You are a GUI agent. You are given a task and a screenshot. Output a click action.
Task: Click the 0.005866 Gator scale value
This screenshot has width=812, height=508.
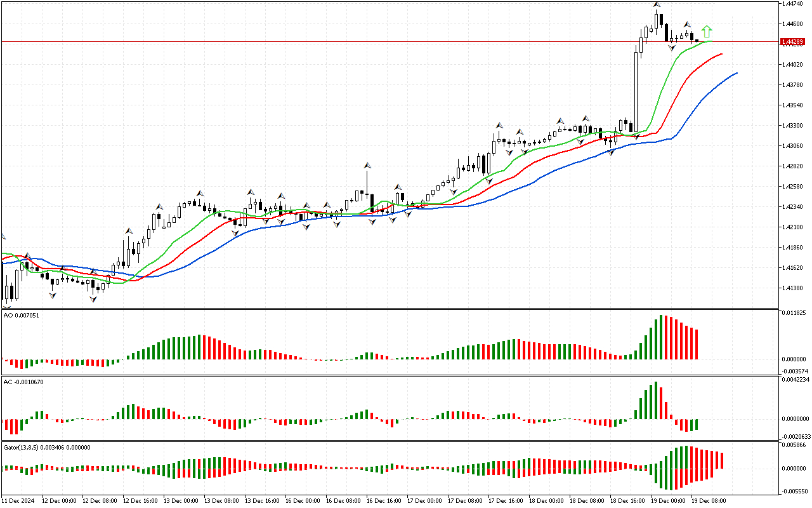click(794, 446)
